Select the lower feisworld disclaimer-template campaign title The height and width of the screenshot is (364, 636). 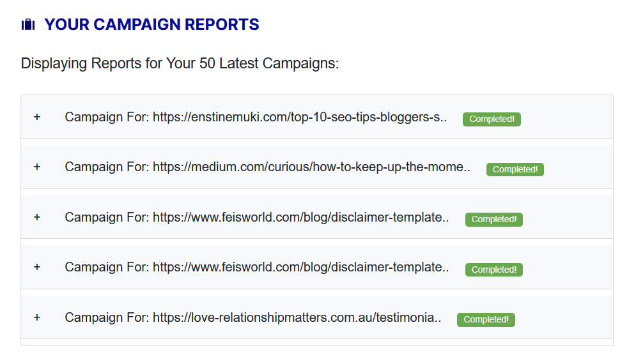tap(256, 268)
